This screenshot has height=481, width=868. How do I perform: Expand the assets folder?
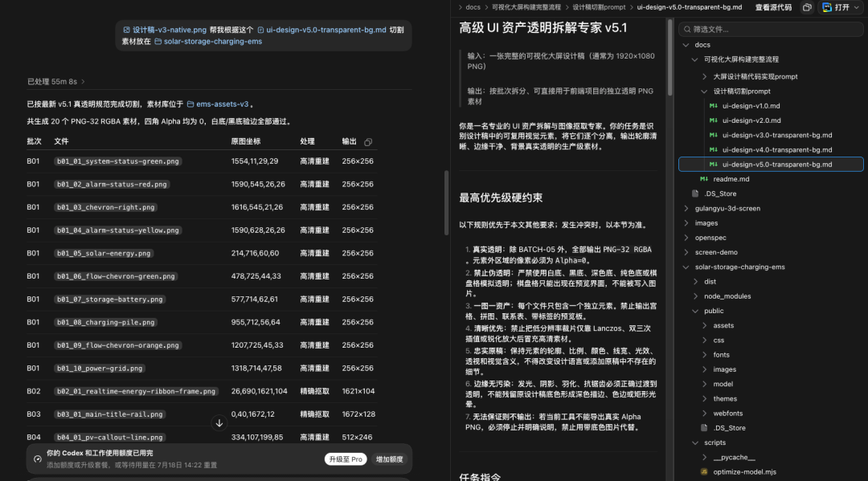pos(704,326)
